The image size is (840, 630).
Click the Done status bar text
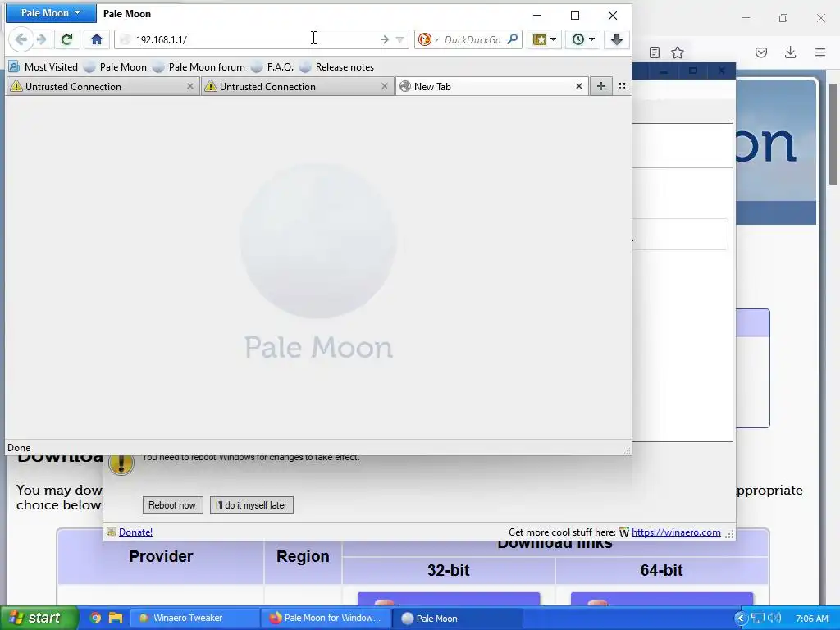tap(19, 448)
